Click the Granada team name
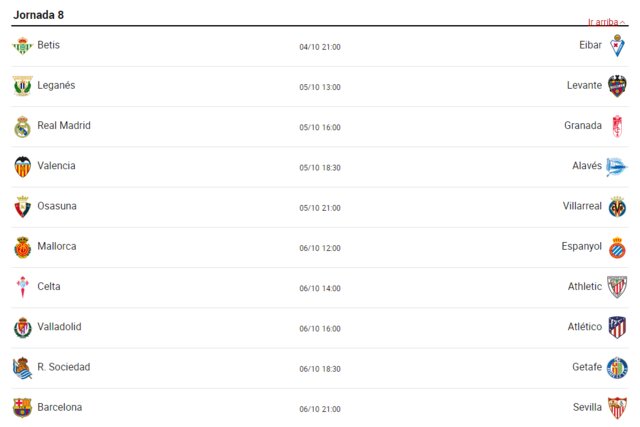 click(x=583, y=125)
